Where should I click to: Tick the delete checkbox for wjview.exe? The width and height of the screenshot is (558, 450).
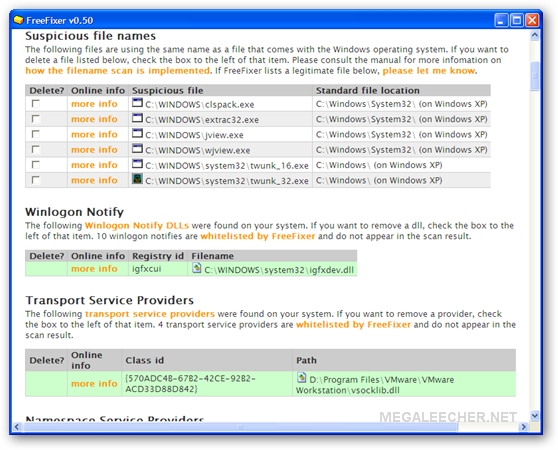coord(36,149)
